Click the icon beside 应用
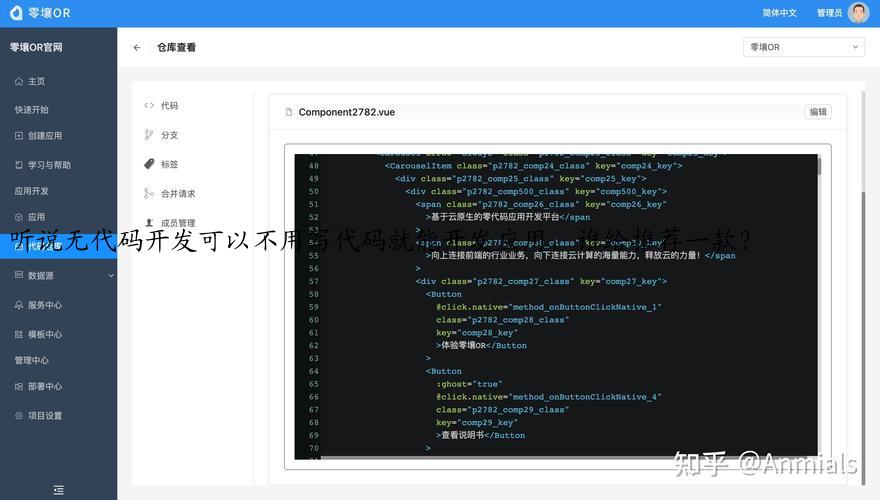The image size is (880, 500). tap(19, 217)
